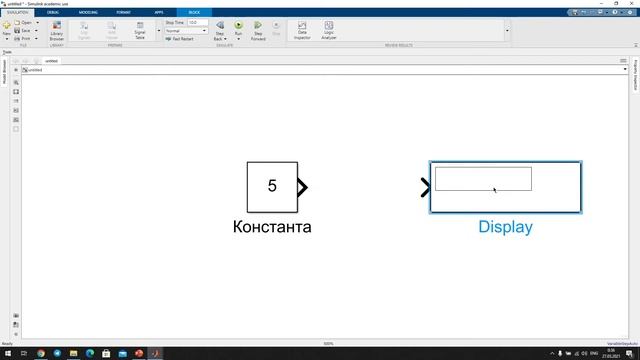Click the 100% zoom level in status bar
The width and height of the screenshot is (640, 360).
pyautogui.click(x=329, y=344)
